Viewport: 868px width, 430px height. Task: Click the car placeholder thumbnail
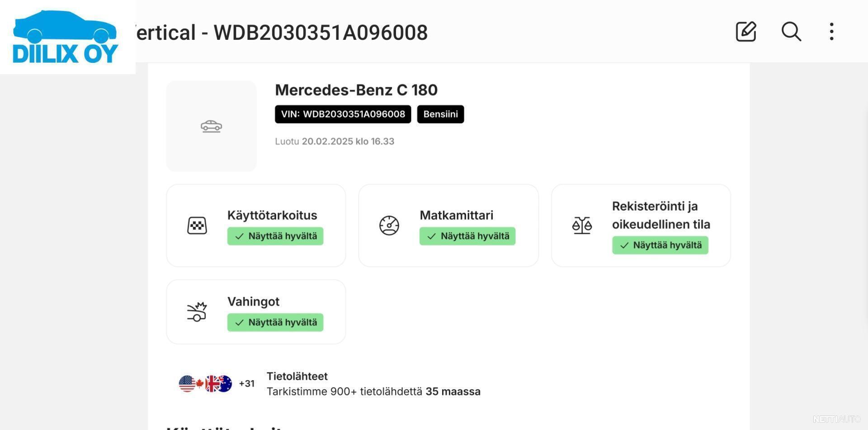click(x=211, y=126)
